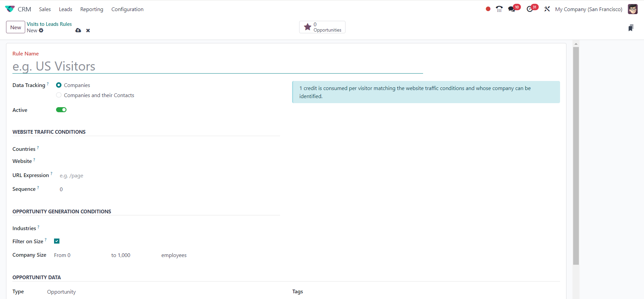Screen dimensions: 644x299
Task: Click the Rule Name input field
Action: 218,66
